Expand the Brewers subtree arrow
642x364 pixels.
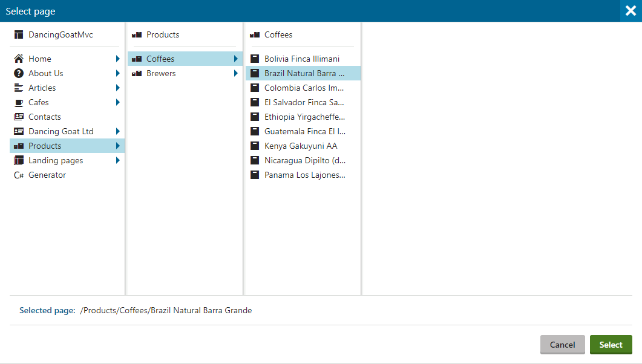(236, 73)
